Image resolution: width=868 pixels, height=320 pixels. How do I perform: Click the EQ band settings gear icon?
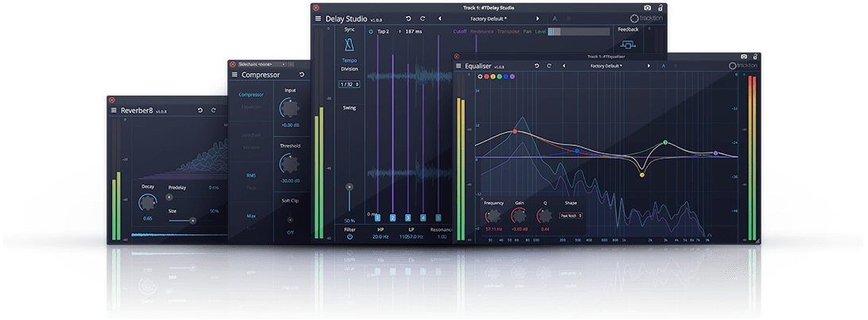pyautogui.click(x=480, y=77)
